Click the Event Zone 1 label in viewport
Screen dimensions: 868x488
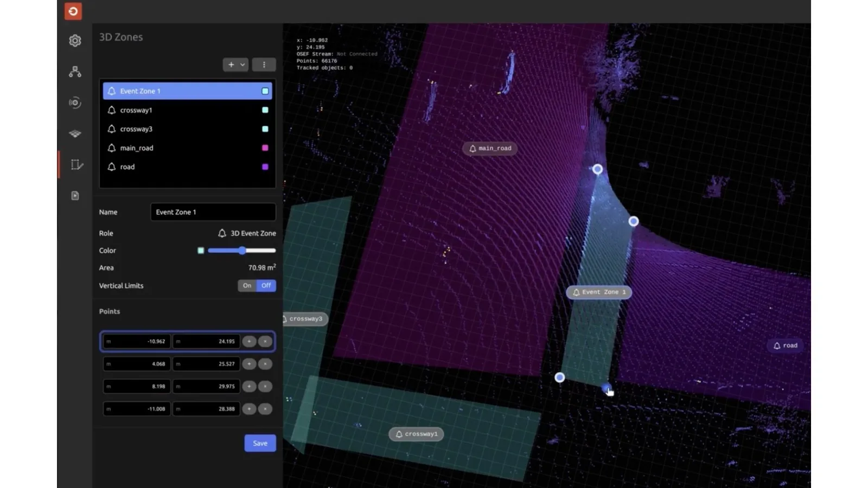599,292
